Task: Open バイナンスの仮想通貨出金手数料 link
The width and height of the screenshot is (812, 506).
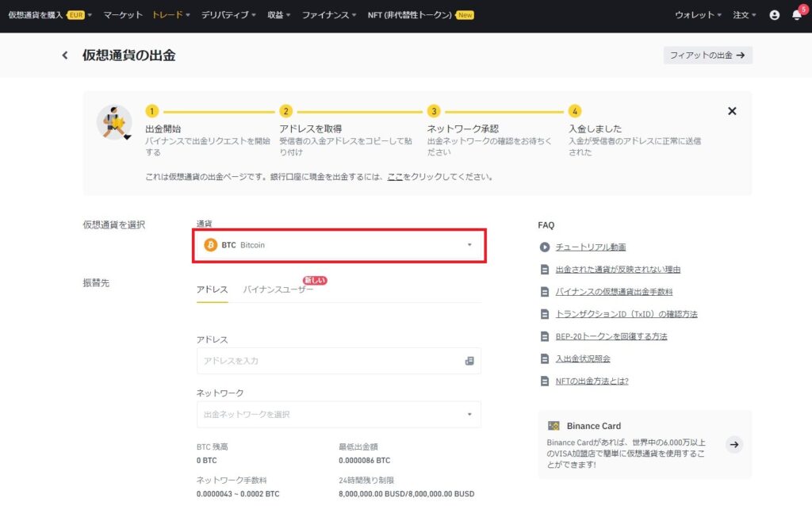Action: 614,292
